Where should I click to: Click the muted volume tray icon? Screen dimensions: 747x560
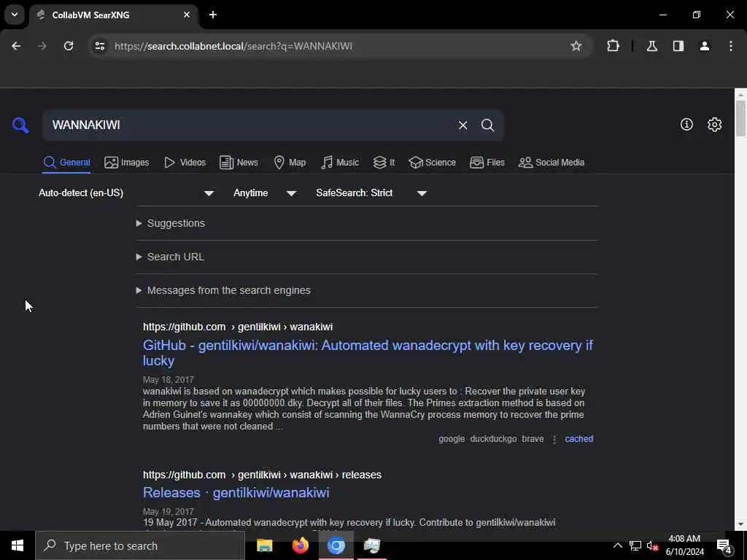(x=652, y=545)
